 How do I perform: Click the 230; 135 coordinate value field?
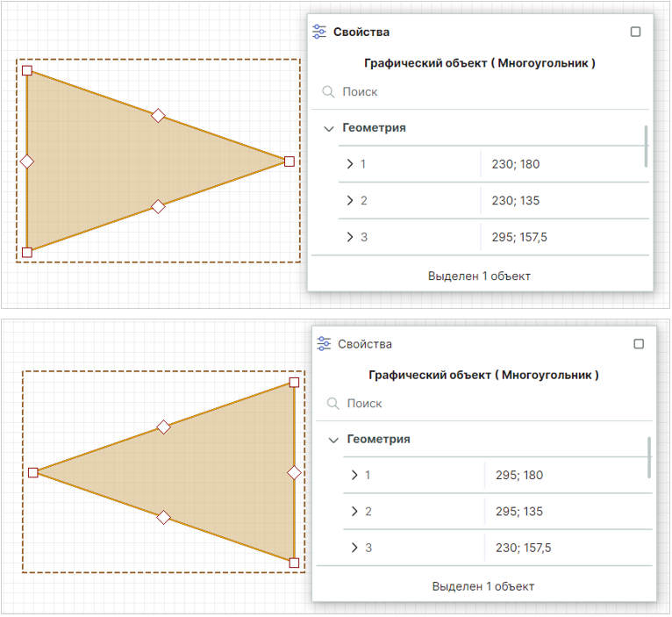pos(561,201)
